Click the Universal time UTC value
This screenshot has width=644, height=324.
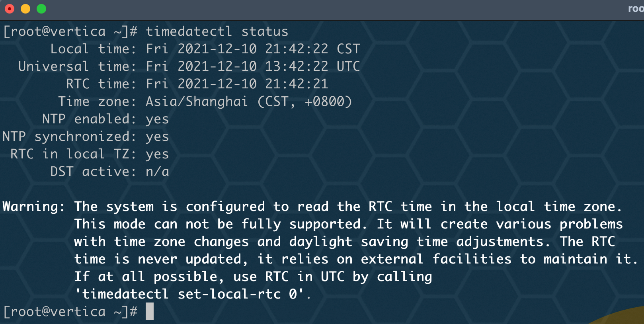click(253, 66)
